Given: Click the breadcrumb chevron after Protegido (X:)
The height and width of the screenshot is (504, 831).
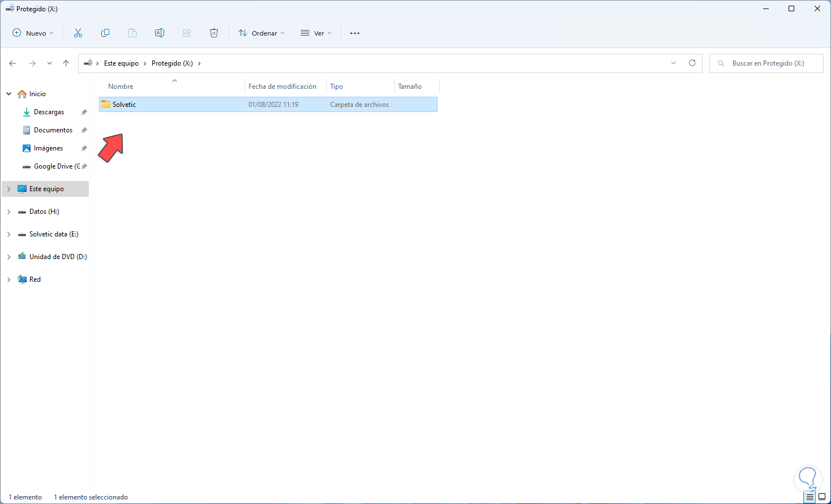Looking at the screenshot, I should coord(199,63).
